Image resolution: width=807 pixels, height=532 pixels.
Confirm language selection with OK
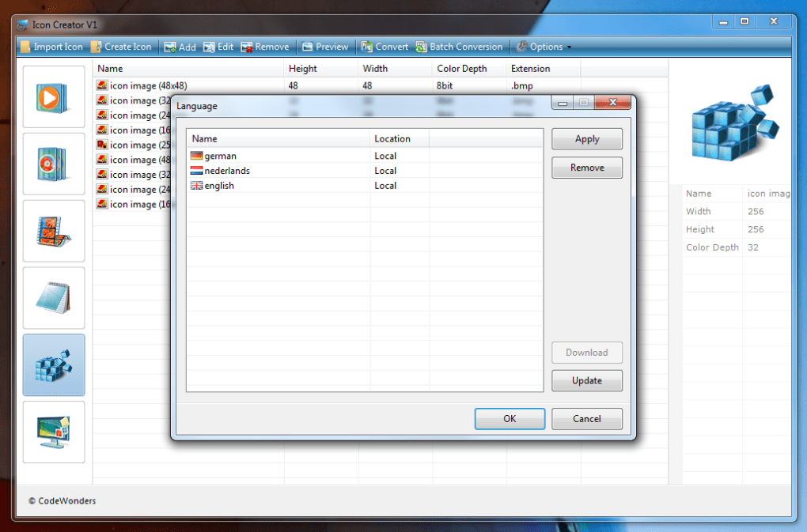click(509, 418)
